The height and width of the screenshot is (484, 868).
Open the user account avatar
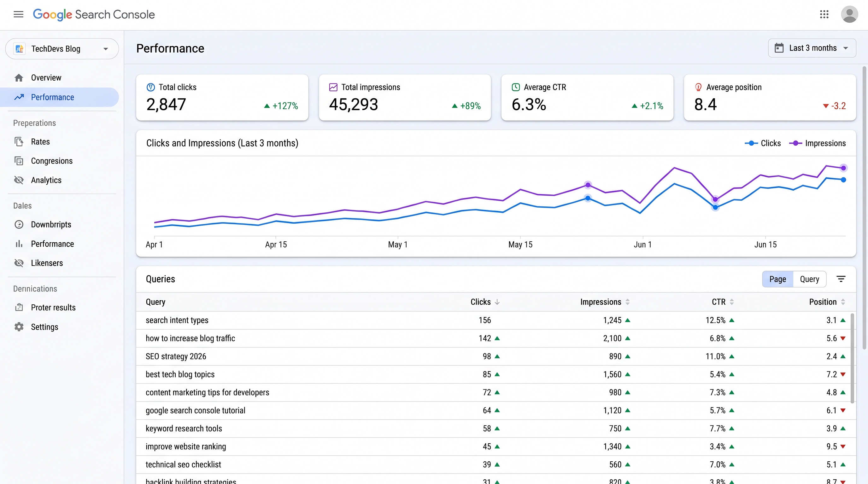click(x=849, y=14)
